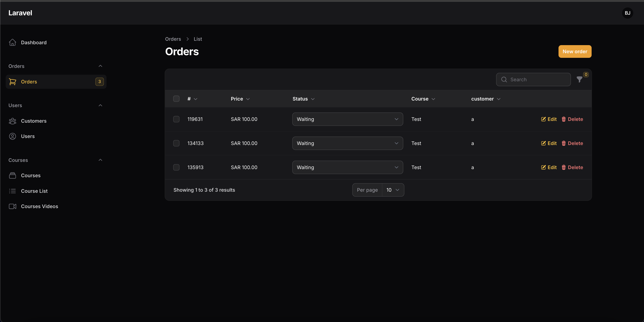Click the Users profile icon
Screen dimensions: 644x322
[x=12, y=136]
